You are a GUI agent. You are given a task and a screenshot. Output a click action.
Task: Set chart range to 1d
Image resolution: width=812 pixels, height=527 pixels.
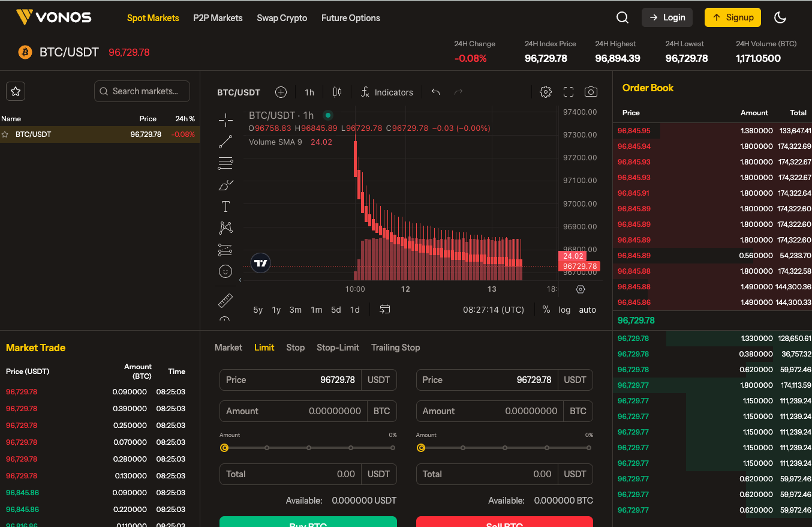point(355,310)
